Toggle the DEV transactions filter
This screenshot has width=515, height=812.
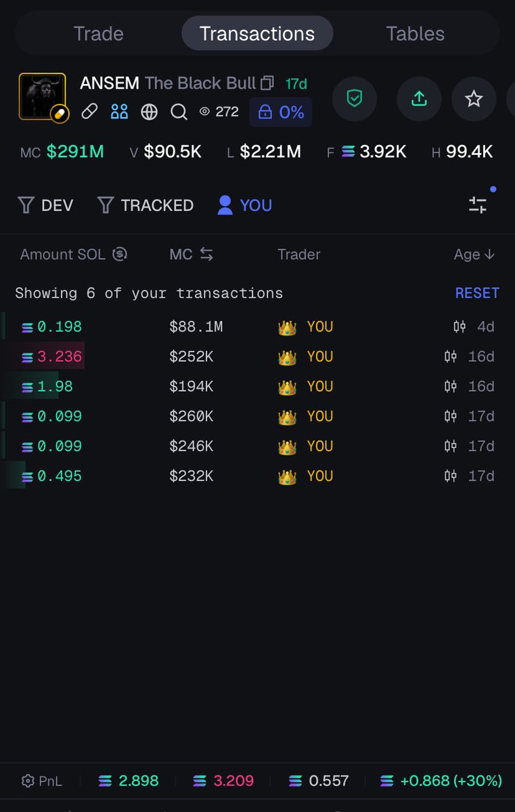(45, 205)
